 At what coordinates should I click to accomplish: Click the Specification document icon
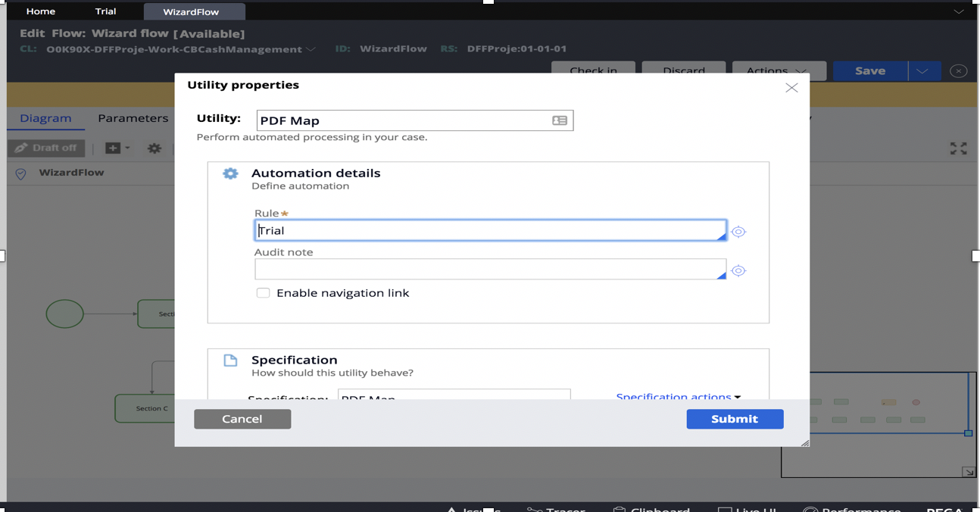(x=230, y=361)
